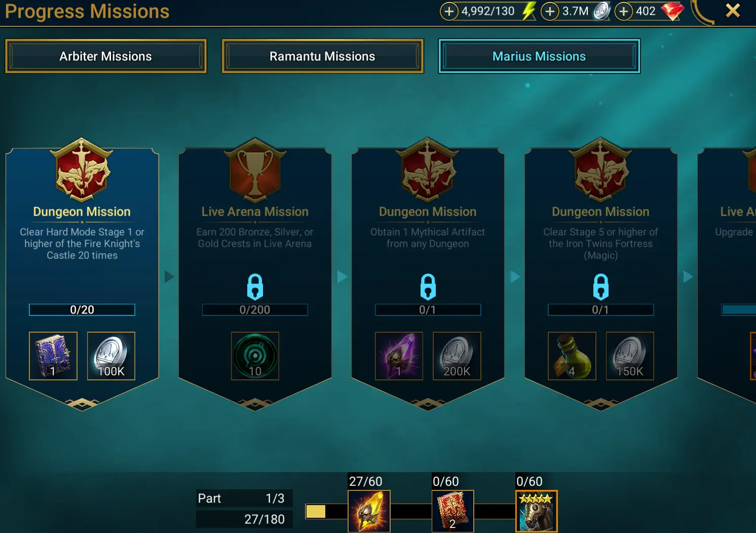This screenshot has width=756, height=533.
Task: Select the red book 0/60 milestone reward
Action: pos(452,511)
